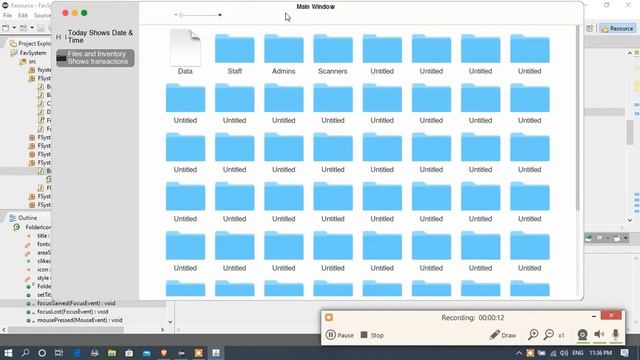The width and height of the screenshot is (640, 360).
Task: Click the system clock showing 11:36 PM
Action: tap(600, 353)
